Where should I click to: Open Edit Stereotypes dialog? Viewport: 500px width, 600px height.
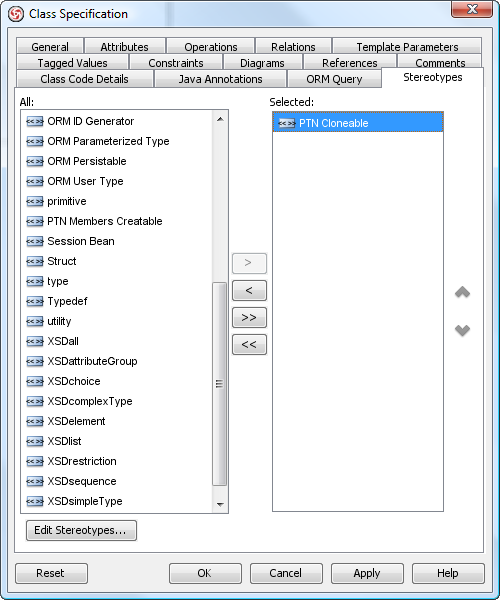point(81,530)
